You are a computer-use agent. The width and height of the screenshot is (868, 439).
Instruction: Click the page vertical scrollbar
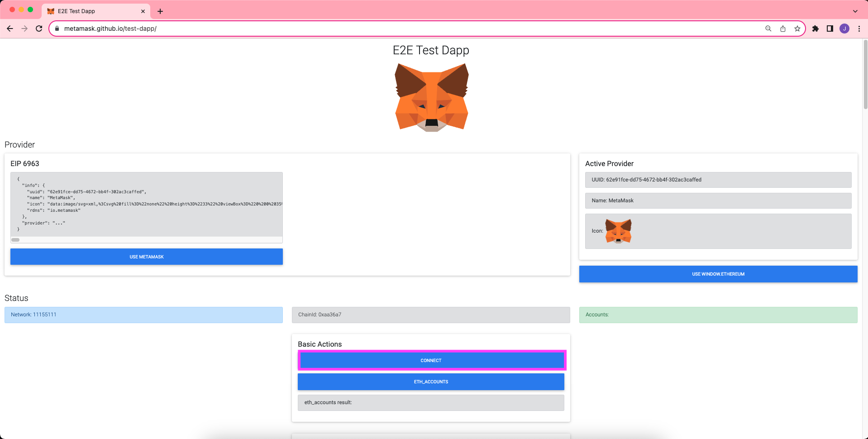(x=865, y=75)
